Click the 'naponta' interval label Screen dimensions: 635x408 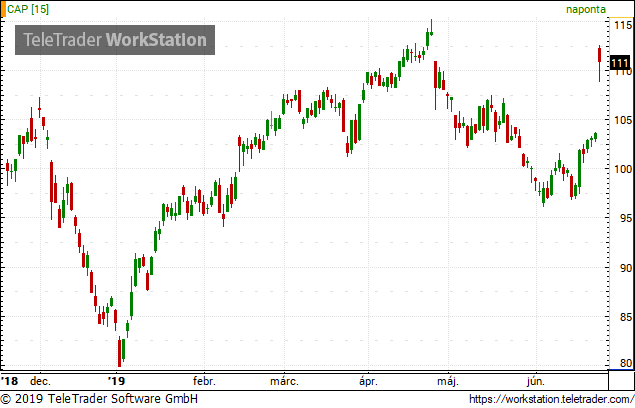coord(586,9)
